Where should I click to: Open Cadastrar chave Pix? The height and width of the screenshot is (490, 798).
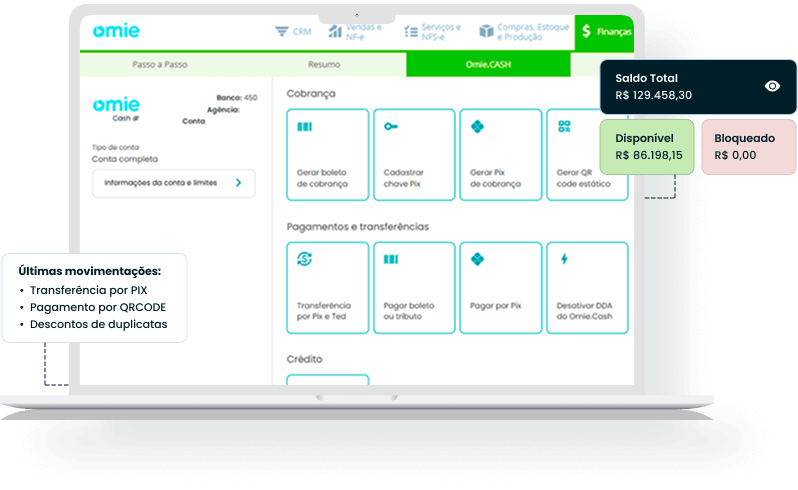pos(414,155)
